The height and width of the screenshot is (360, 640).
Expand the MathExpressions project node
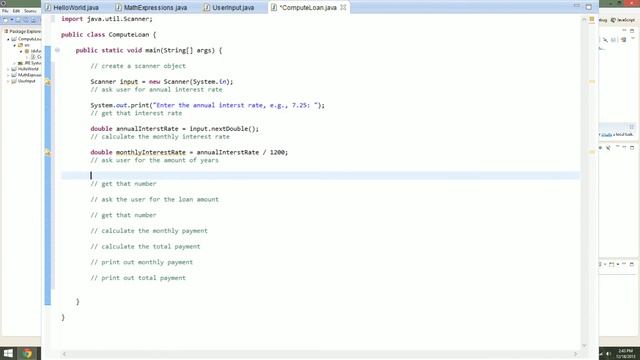[8, 75]
